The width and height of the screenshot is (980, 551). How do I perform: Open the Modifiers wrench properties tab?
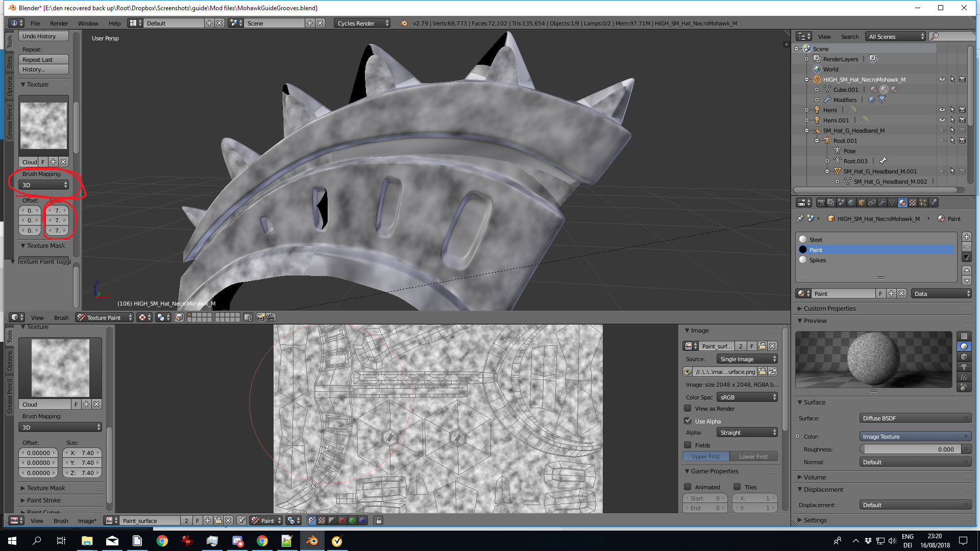coord(882,203)
